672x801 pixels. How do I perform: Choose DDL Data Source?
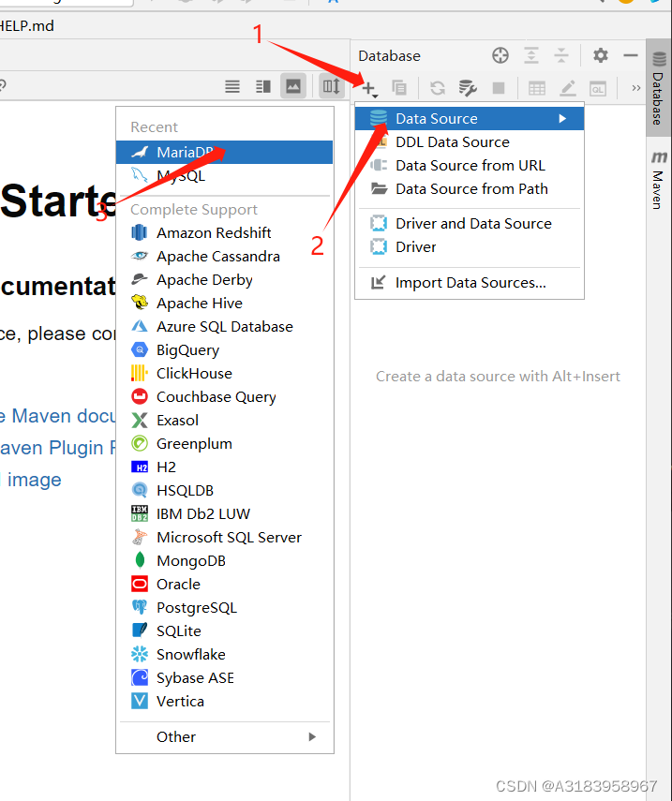tap(470, 142)
